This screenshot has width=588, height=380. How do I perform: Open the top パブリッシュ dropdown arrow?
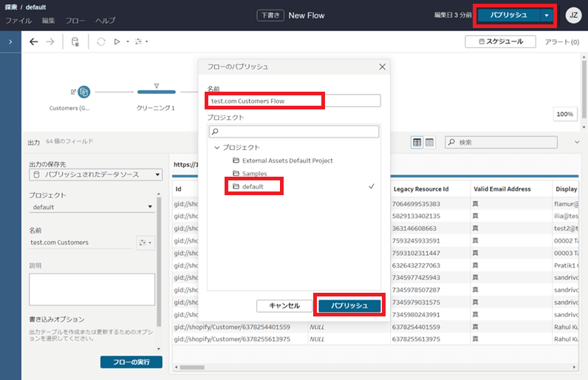(547, 16)
